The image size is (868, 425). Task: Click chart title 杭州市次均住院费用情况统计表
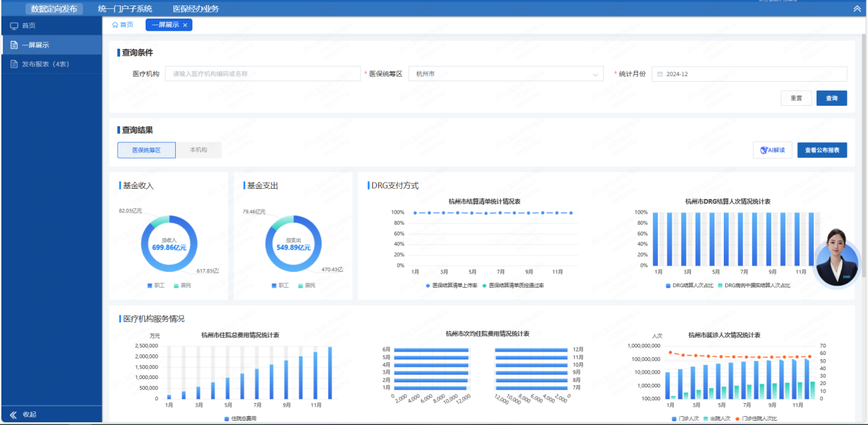pos(487,334)
